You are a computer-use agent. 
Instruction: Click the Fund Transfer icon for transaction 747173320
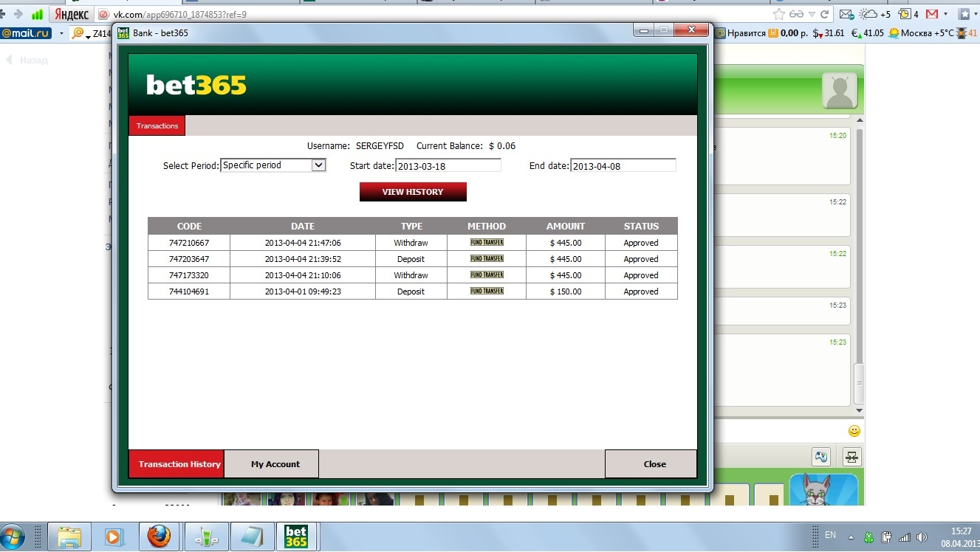(487, 275)
